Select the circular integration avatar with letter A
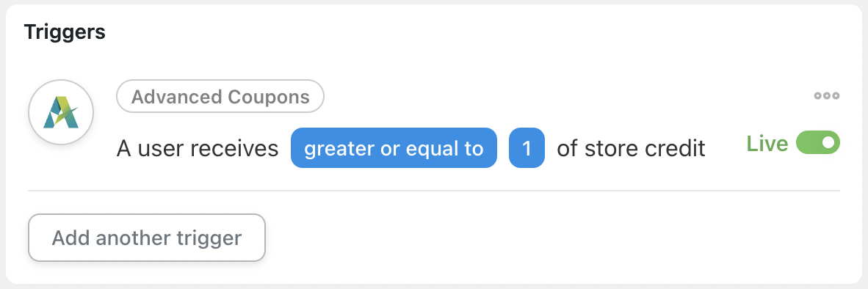The height and width of the screenshot is (289, 868). tap(61, 112)
